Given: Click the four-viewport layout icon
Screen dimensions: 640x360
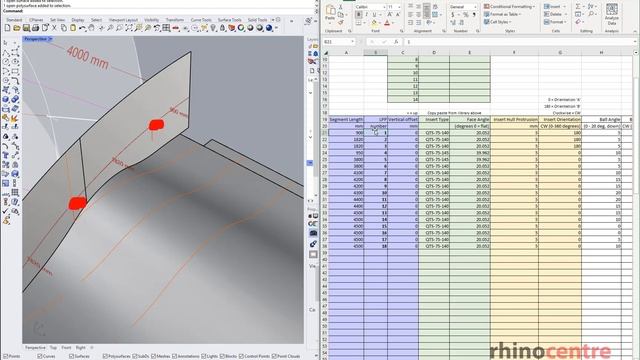Looking at the screenshot, I should [x=166, y=28].
